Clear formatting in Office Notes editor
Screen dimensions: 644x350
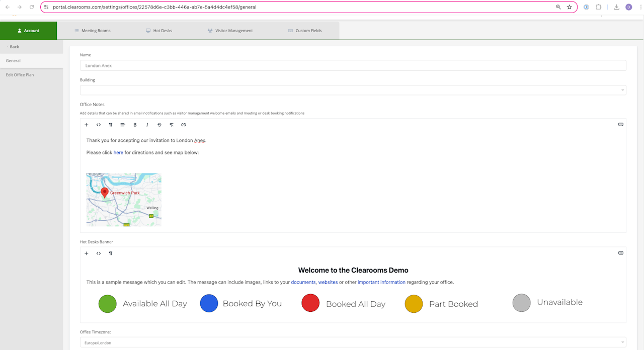point(172,125)
